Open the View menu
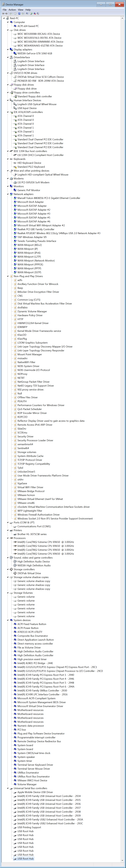Viewport: 126px width, 868px height. click(21, 10)
